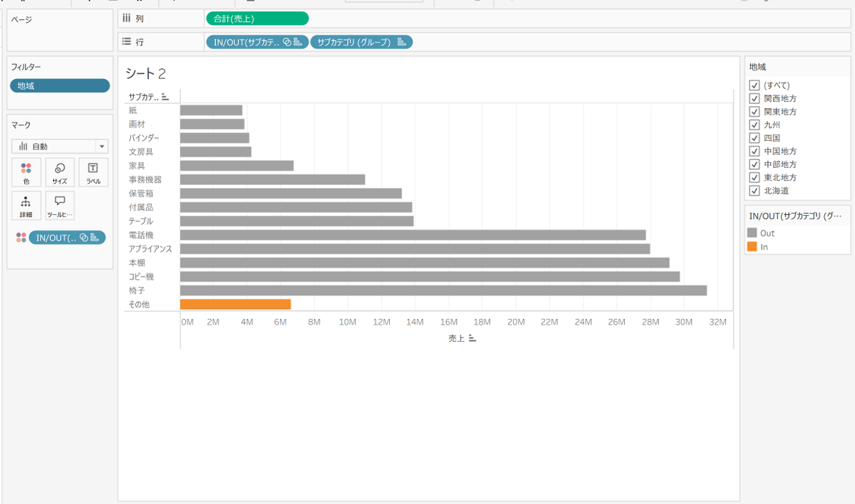This screenshot has width=855, height=504.
Task: Select the 地域 filter pill
Action: 60,85
